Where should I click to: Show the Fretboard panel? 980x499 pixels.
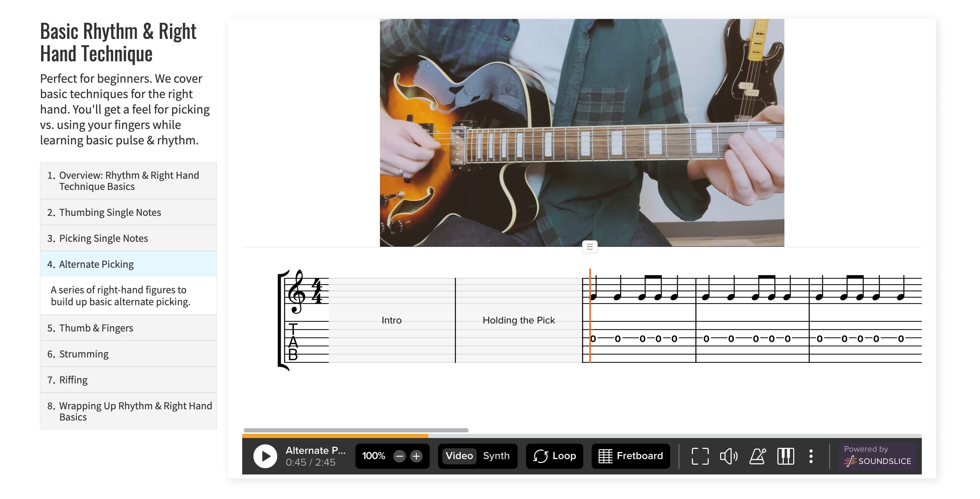[631, 456]
